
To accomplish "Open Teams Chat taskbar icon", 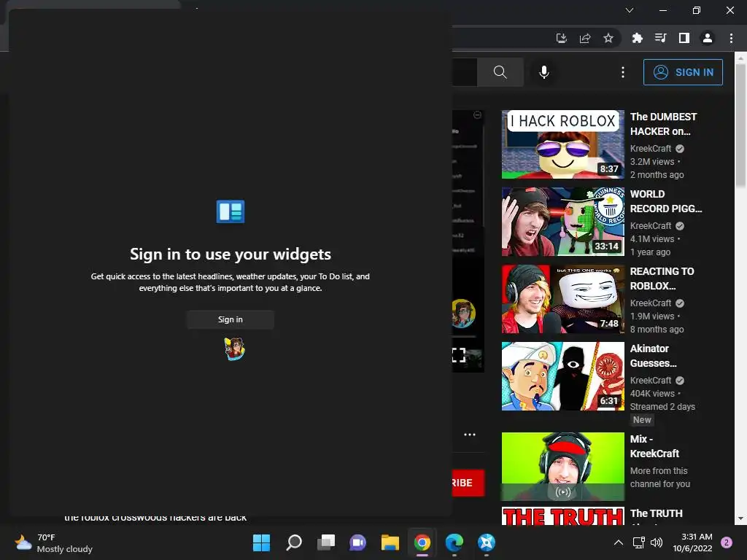I will coord(357,542).
